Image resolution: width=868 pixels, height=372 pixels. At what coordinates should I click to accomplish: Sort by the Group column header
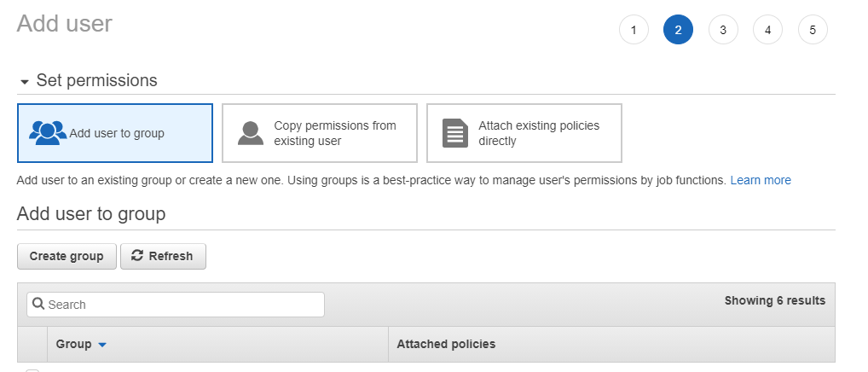(74, 344)
